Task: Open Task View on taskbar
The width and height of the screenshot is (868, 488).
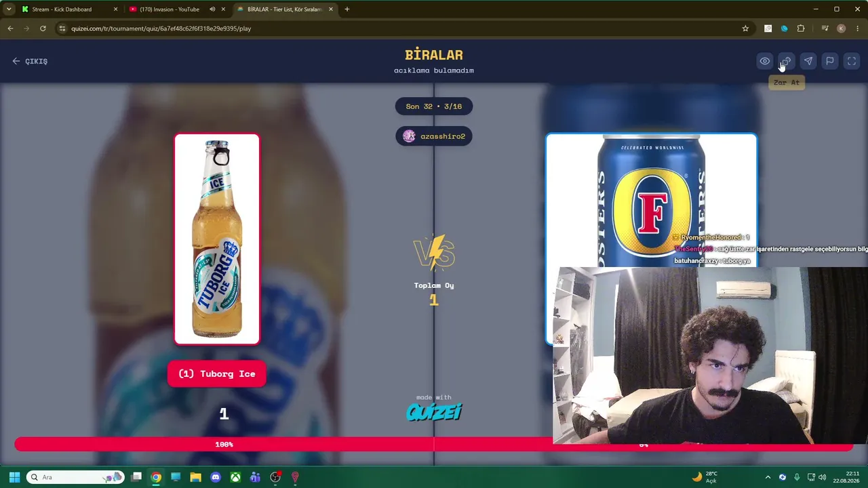Action: (136, 477)
